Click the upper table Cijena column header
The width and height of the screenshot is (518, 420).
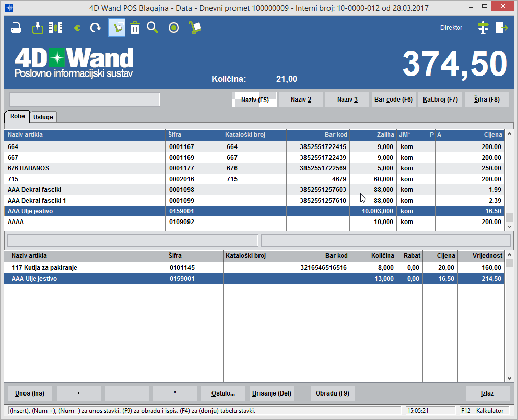[x=474, y=135]
